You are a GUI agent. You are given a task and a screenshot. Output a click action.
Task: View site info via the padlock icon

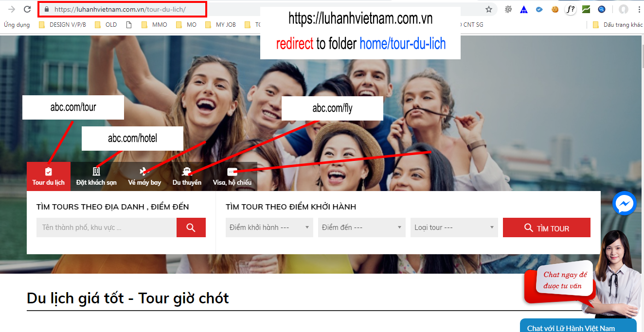pyautogui.click(x=47, y=9)
